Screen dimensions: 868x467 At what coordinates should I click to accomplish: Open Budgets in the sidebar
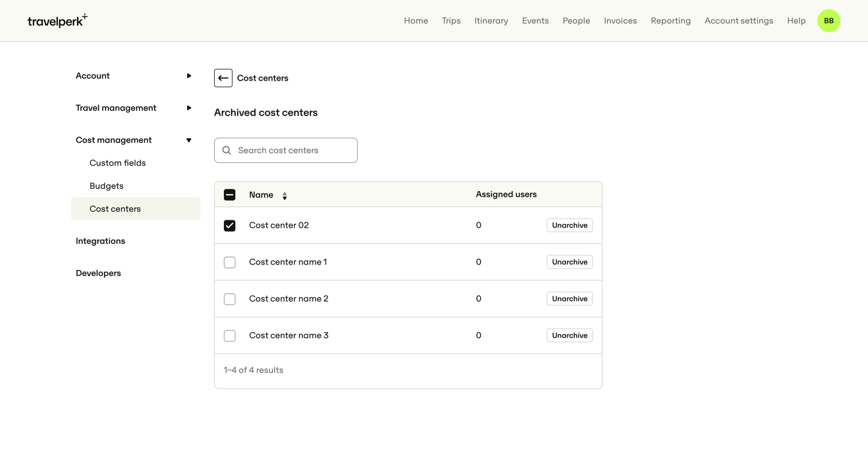point(106,186)
